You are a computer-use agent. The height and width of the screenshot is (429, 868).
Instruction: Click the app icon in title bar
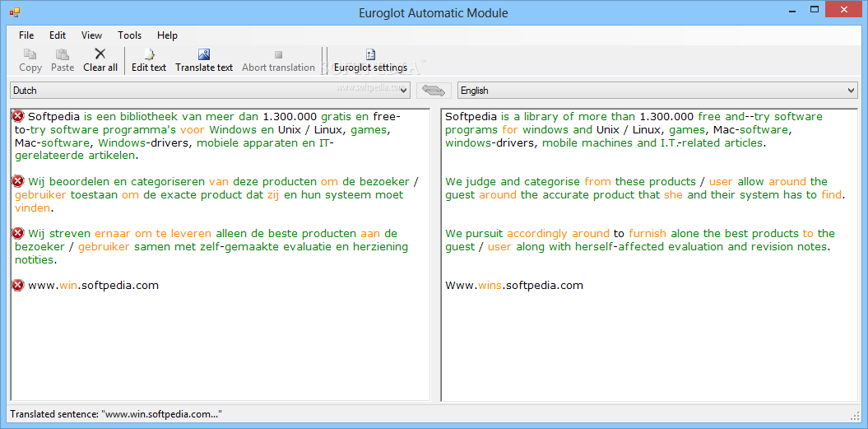click(14, 11)
